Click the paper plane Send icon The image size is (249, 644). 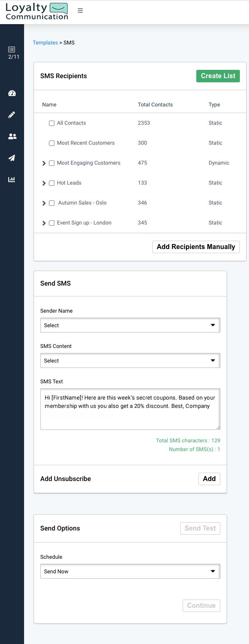[12, 158]
